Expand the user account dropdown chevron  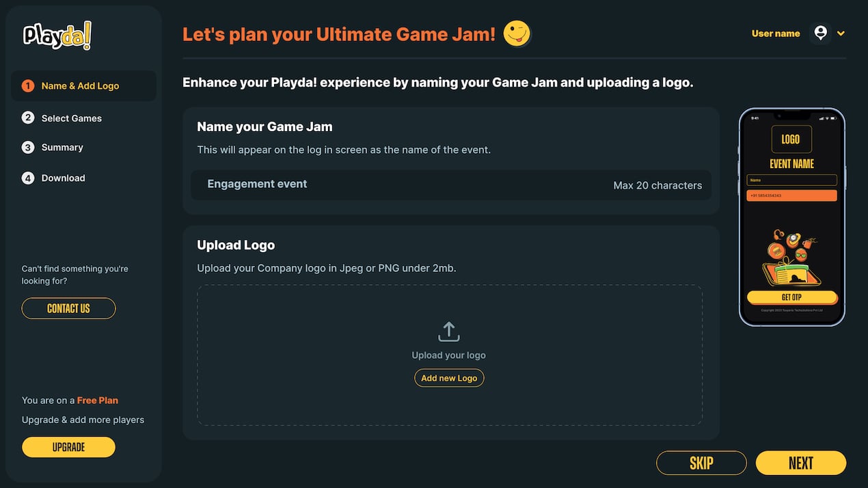coord(841,33)
